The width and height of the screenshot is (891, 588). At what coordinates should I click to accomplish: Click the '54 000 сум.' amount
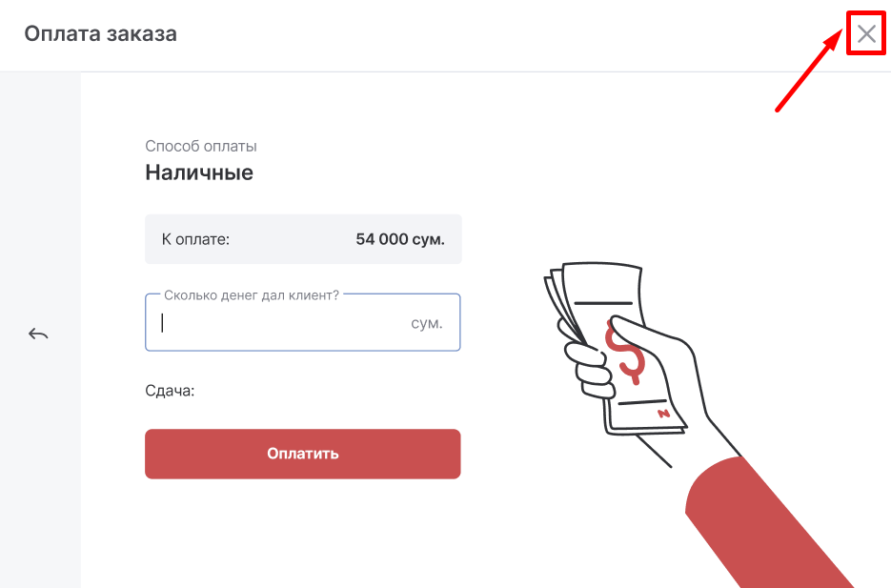click(400, 239)
